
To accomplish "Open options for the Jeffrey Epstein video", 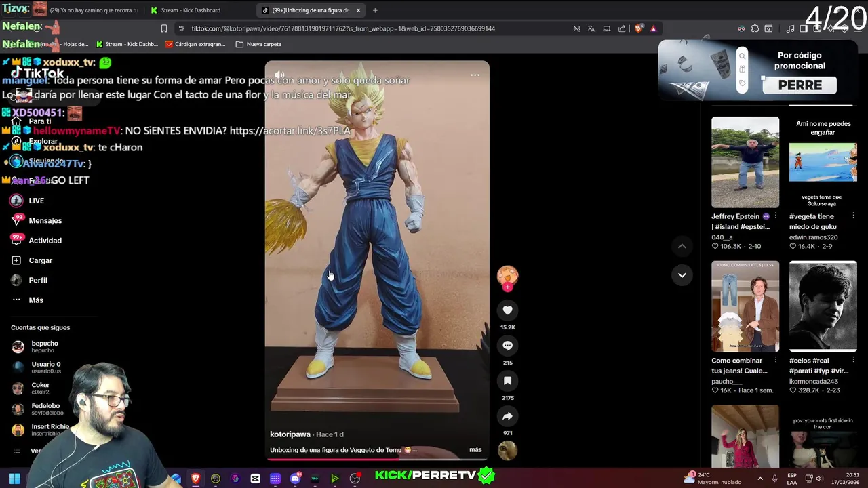I will [776, 216].
